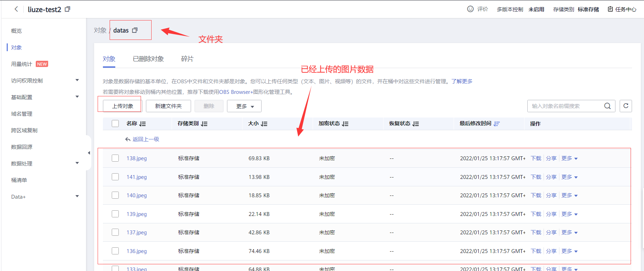Screen dimensions: 644x271
Task: Select the checkbox for 139.jpeg
Action: (x=115, y=214)
